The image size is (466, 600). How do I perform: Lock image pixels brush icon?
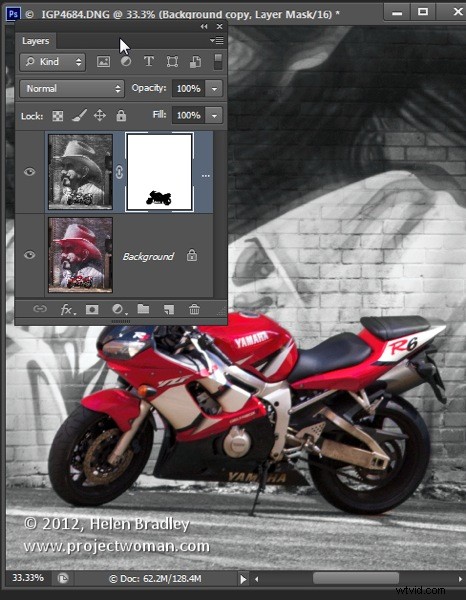coord(79,116)
